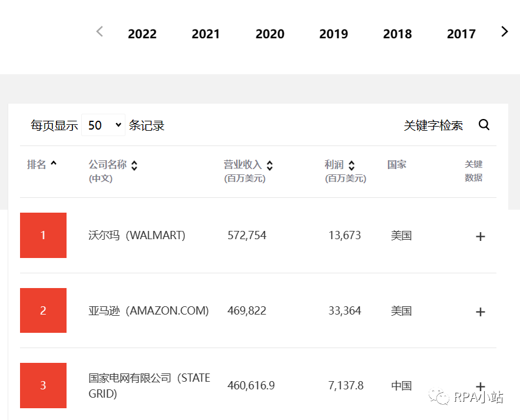Select rank badge number 1
Viewport: 520px width, 420px height.
tap(43, 235)
